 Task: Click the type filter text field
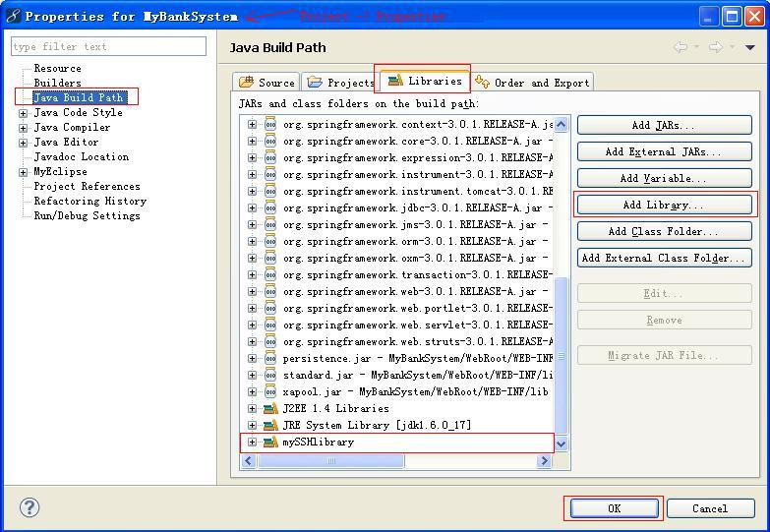(x=108, y=46)
